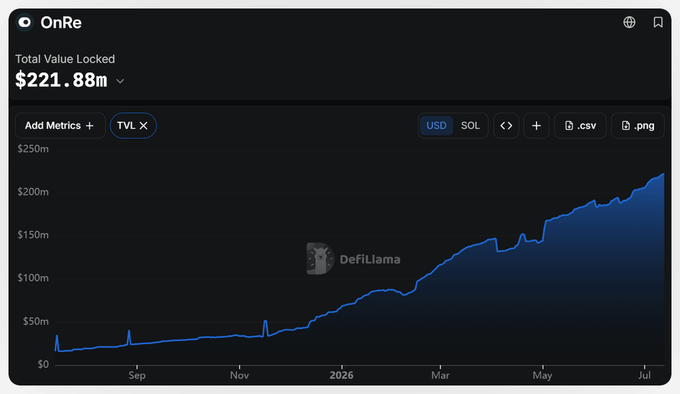Click the $100m y-axis label
This screenshot has height=394, width=680.
coord(33,278)
